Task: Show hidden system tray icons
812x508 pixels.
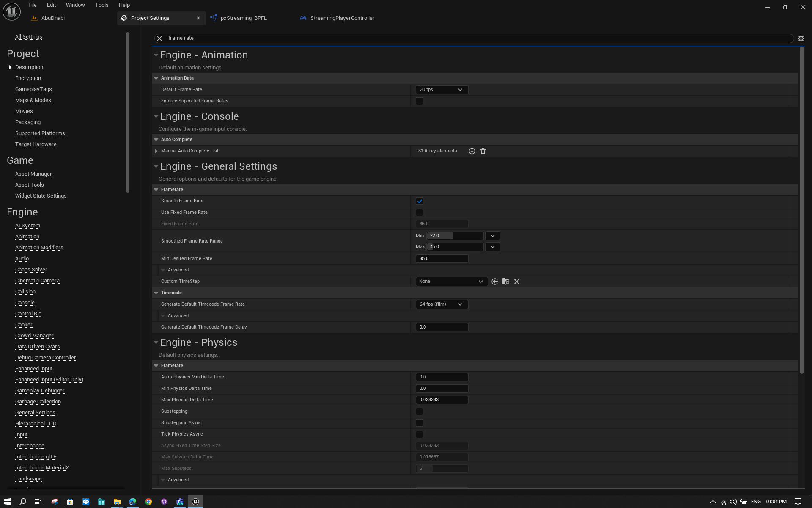Action: [713, 502]
